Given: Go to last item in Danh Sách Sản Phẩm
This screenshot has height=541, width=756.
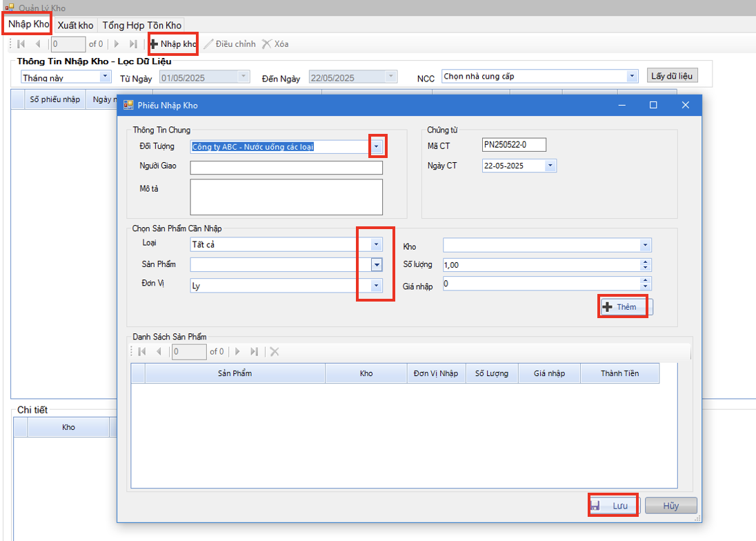Looking at the screenshot, I should click(254, 351).
